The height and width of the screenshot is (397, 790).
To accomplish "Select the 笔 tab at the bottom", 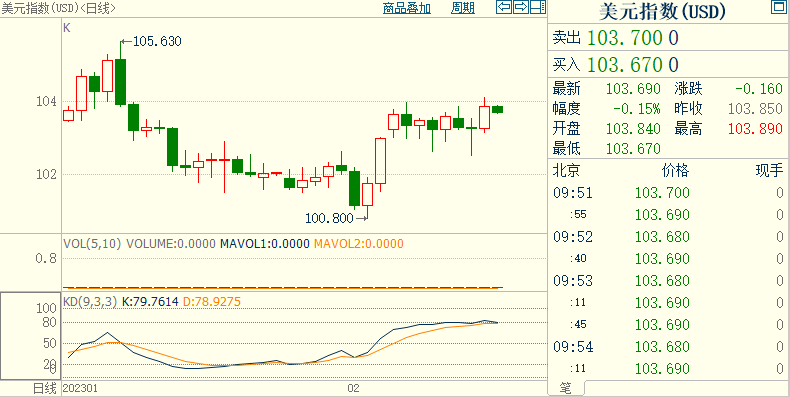I will click(566, 388).
